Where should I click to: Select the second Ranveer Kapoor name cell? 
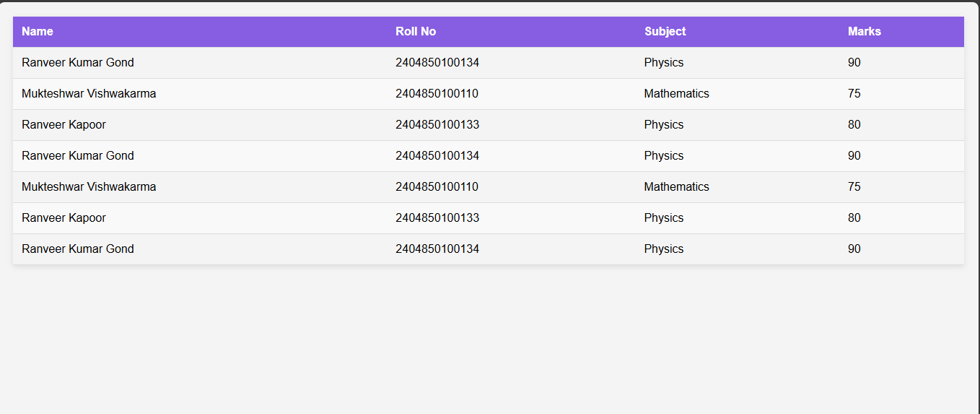click(x=64, y=218)
